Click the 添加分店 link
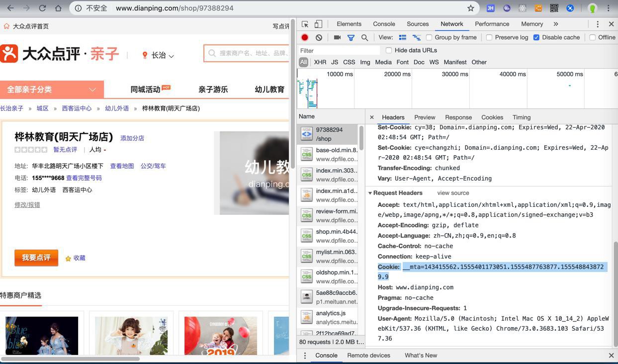This screenshot has width=618, height=364. point(132,138)
